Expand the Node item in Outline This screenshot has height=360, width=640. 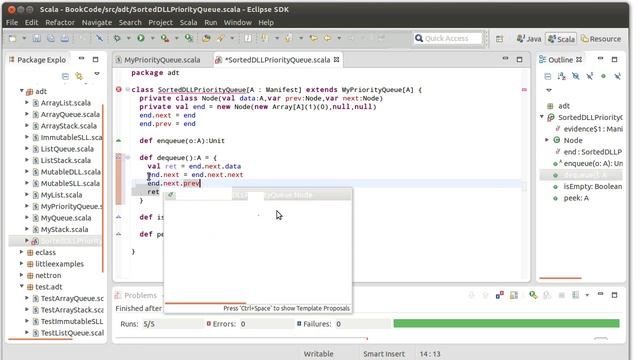[547, 140]
